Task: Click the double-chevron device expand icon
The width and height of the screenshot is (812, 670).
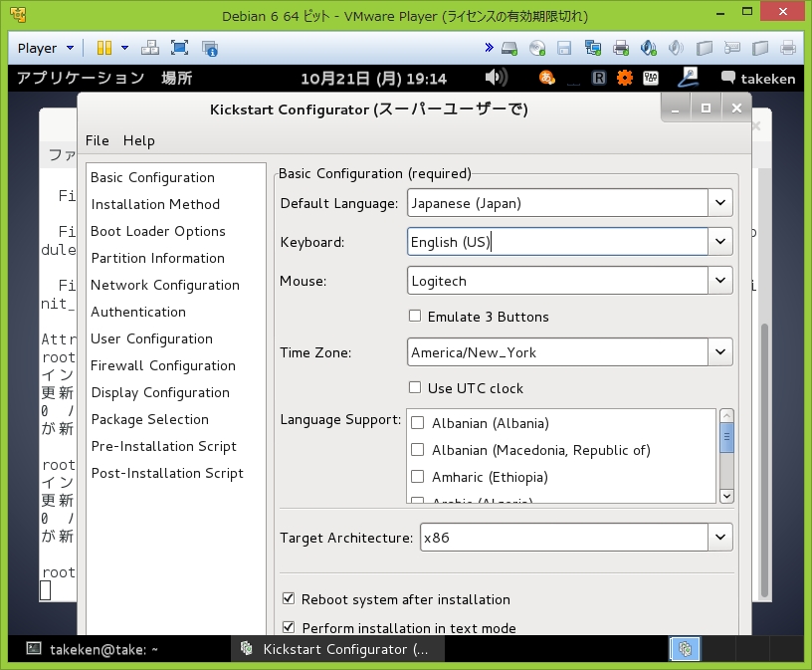Action: pyautogui.click(x=489, y=48)
